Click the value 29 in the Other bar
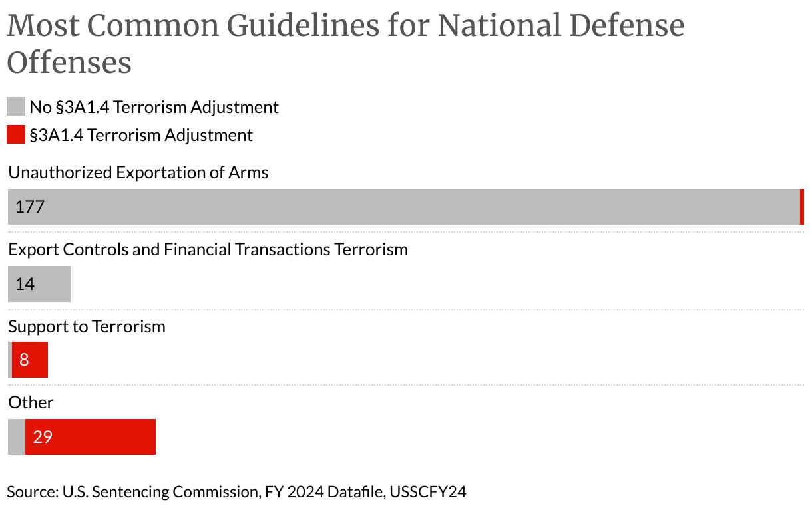Image resolution: width=812 pixels, height=508 pixels. coord(43,437)
